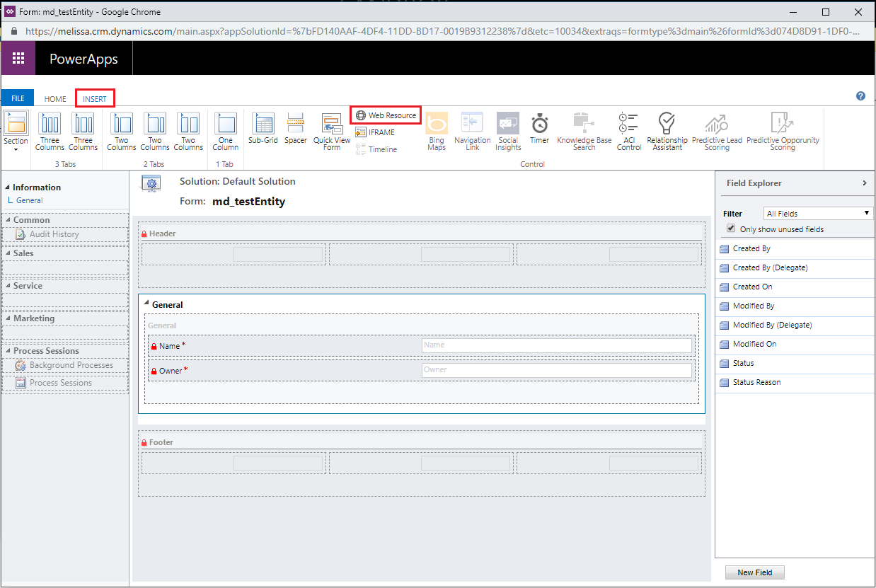
Task: Insert a Timer control
Action: (x=540, y=129)
